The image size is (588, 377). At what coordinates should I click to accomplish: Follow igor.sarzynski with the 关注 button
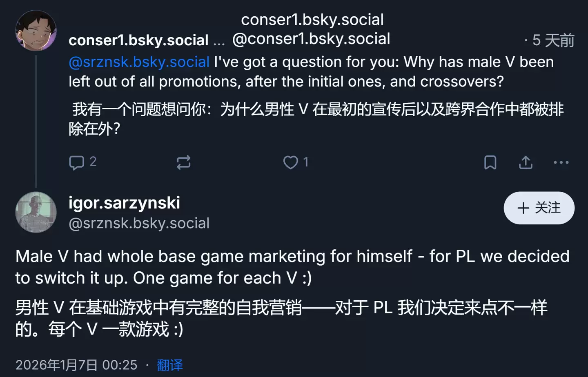tap(539, 208)
